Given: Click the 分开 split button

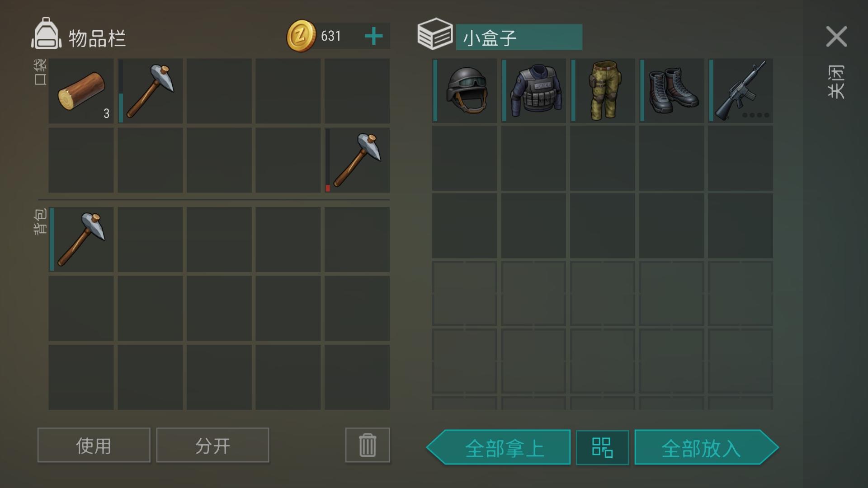Looking at the screenshot, I should (212, 445).
